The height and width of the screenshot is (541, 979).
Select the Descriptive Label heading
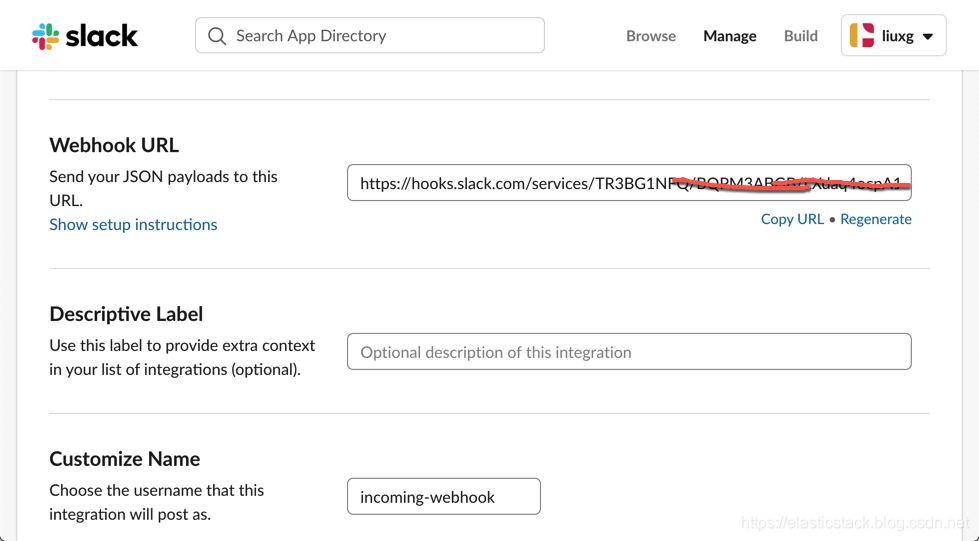click(x=126, y=314)
